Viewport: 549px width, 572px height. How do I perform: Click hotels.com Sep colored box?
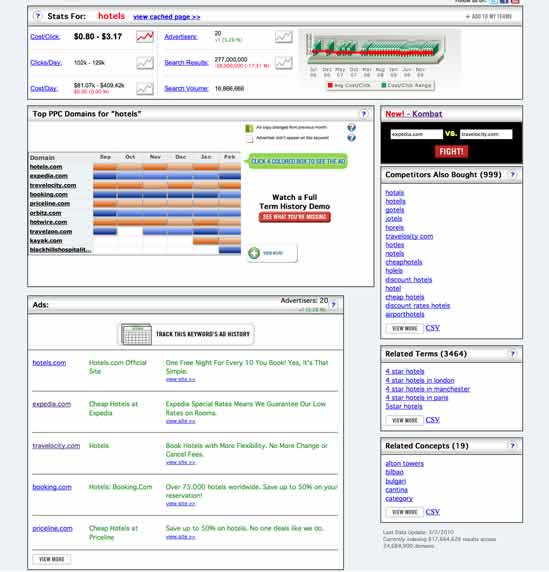pos(105,167)
